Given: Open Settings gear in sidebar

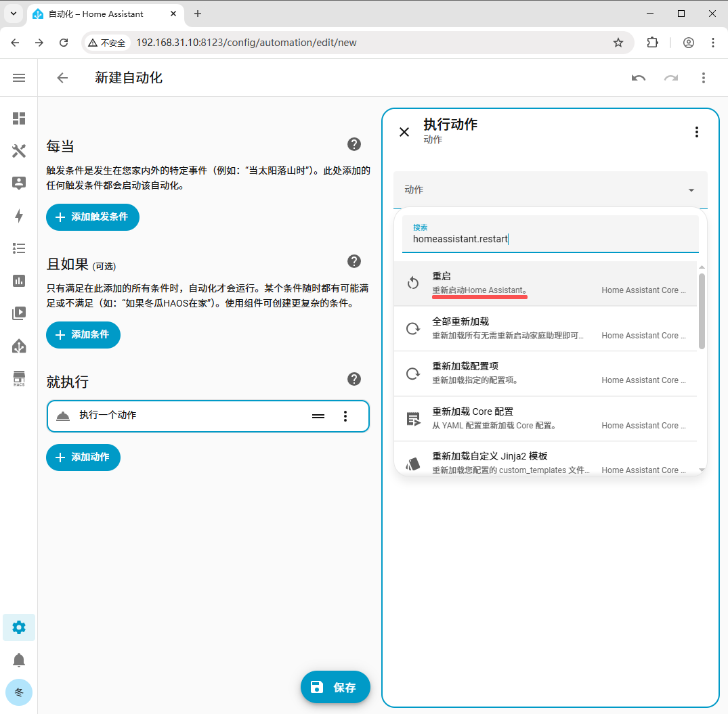Looking at the screenshot, I should [18, 627].
